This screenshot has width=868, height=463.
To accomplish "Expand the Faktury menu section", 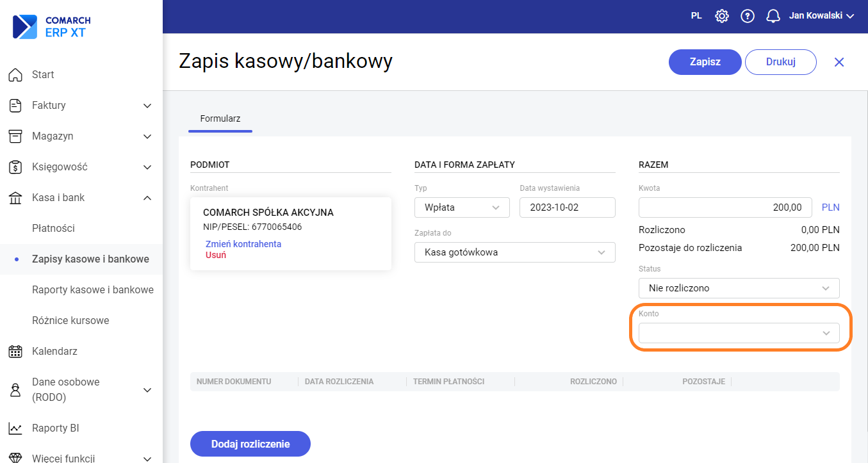I will point(147,106).
